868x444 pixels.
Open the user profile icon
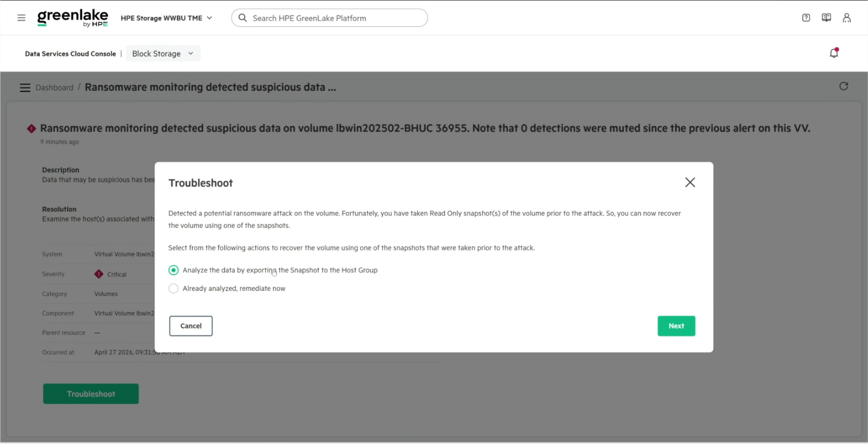[846, 18]
